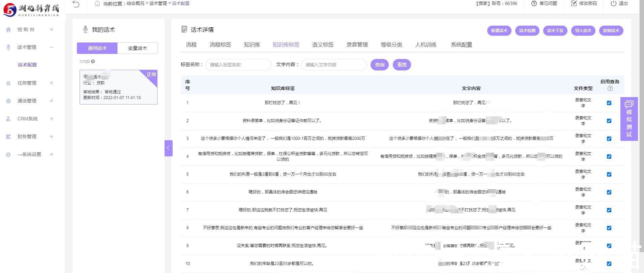Switch to the 流程 tab
This screenshot has height=273, width=644.
click(191, 45)
